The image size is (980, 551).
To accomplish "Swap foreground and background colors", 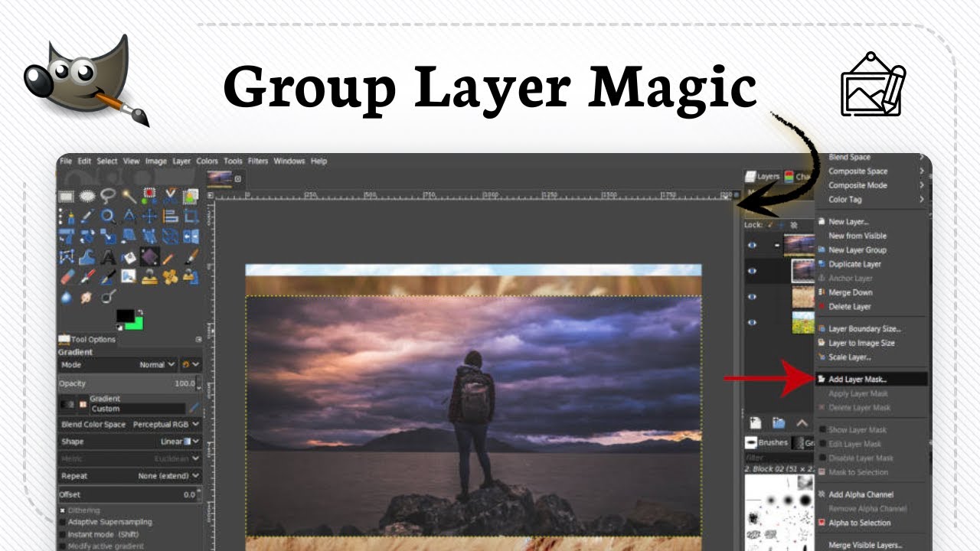I will coord(141,312).
